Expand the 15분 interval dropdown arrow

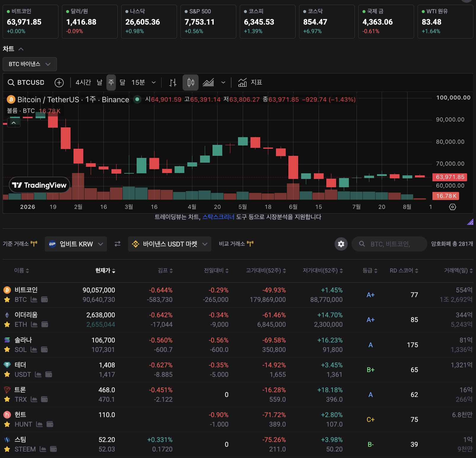tap(154, 82)
